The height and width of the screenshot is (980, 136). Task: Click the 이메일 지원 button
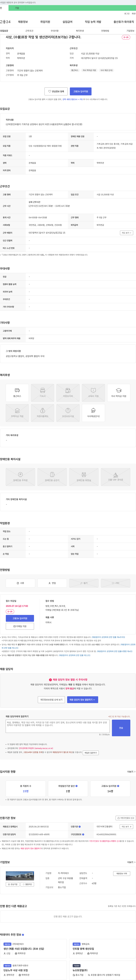pyautogui.click(x=20, y=626)
